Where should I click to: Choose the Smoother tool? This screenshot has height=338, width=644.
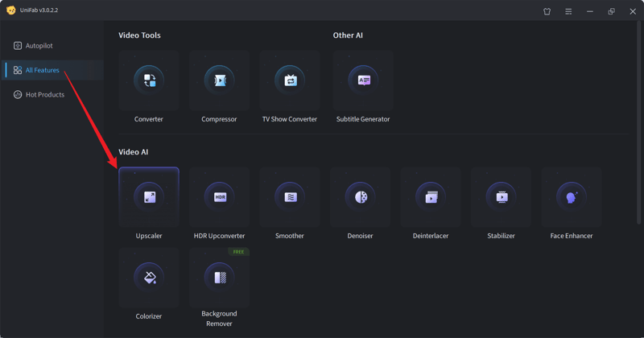[290, 197]
